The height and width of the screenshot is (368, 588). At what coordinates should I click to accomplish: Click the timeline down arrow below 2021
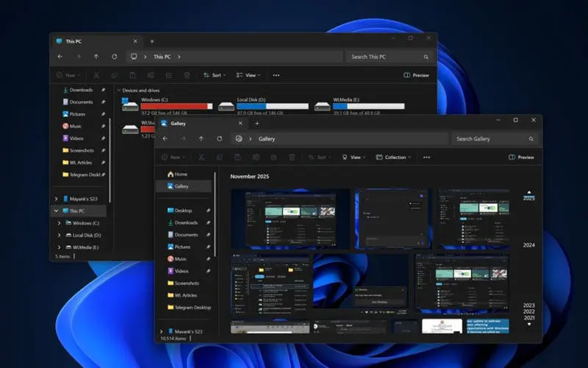[529, 324]
